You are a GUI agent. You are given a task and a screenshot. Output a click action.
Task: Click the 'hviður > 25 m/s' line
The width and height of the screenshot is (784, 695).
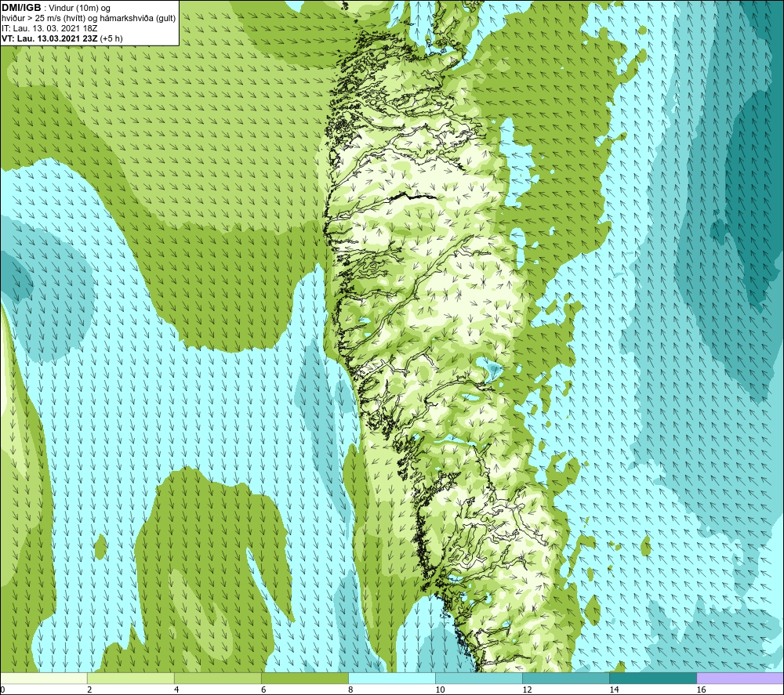pos(89,19)
